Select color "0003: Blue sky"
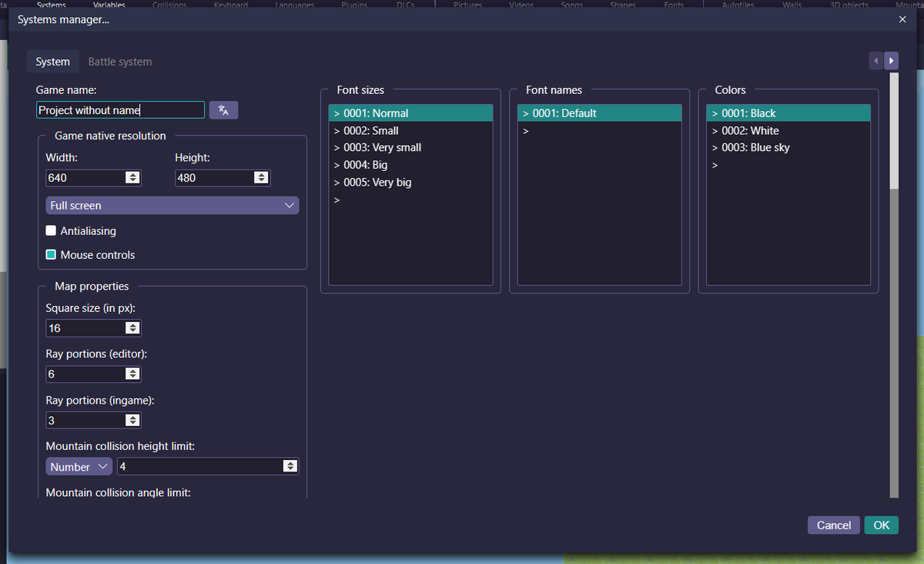The height and width of the screenshot is (564, 924). click(x=788, y=148)
